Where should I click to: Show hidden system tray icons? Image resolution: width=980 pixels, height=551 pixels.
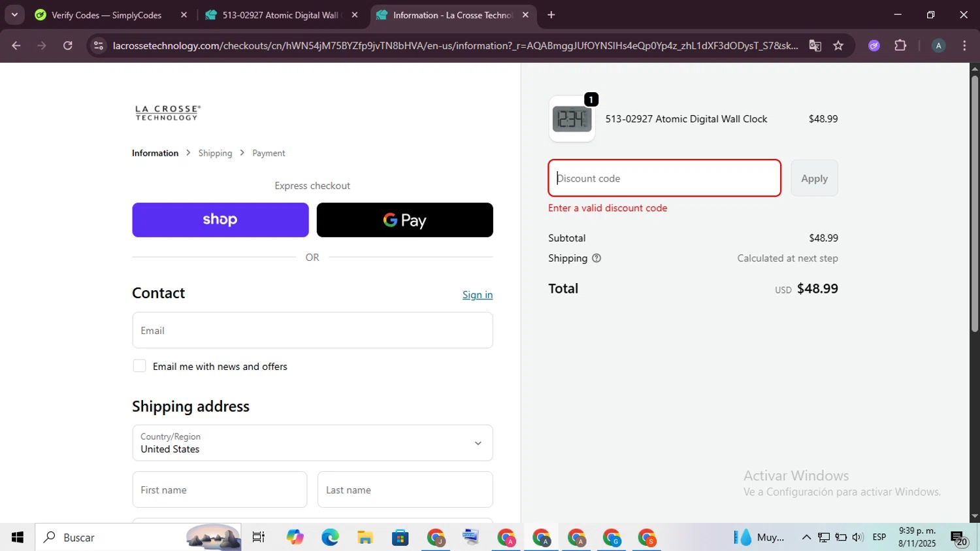point(806,537)
